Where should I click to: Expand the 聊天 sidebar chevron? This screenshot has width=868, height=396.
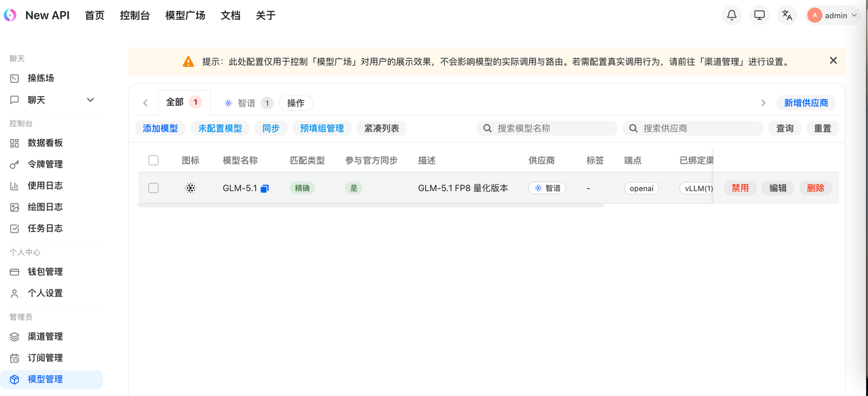[90, 100]
